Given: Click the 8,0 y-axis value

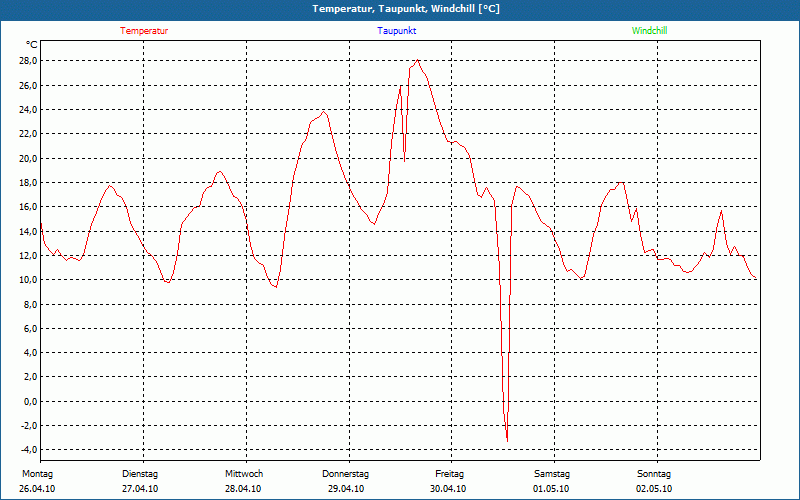Looking at the screenshot, I should pyautogui.click(x=30, y=304).
